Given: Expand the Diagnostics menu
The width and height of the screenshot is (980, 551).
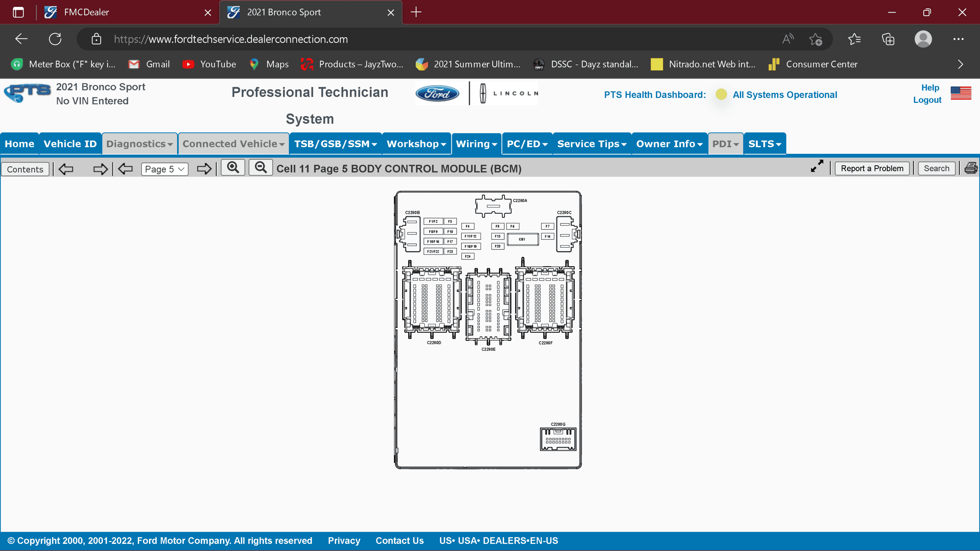Looking at the screenshot, I should tap(139, 144).
